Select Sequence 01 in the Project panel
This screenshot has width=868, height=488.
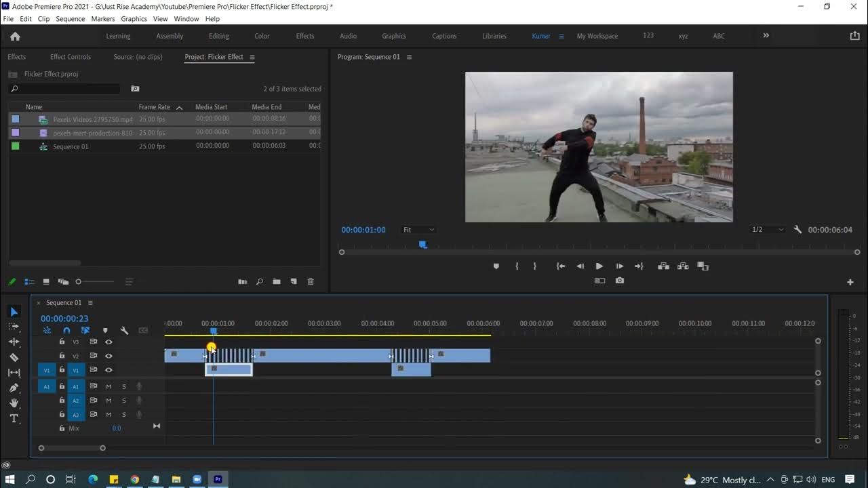(x=71, y=146)
